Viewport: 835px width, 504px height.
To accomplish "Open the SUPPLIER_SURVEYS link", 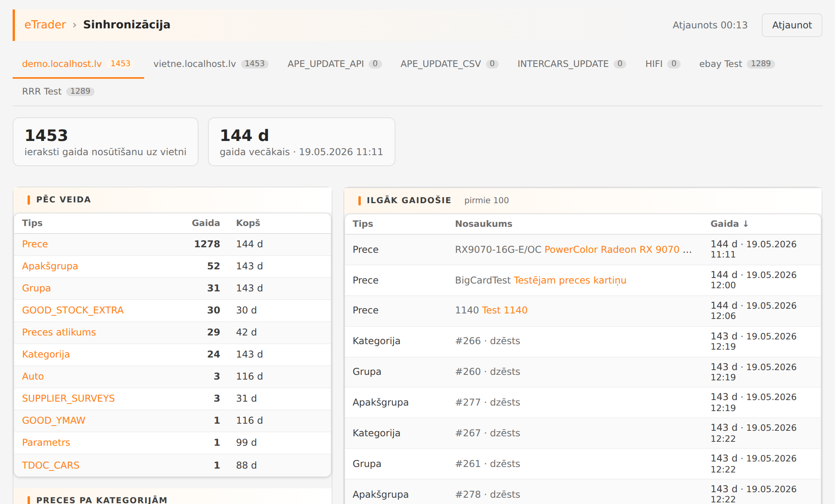I will click(69, 398).
